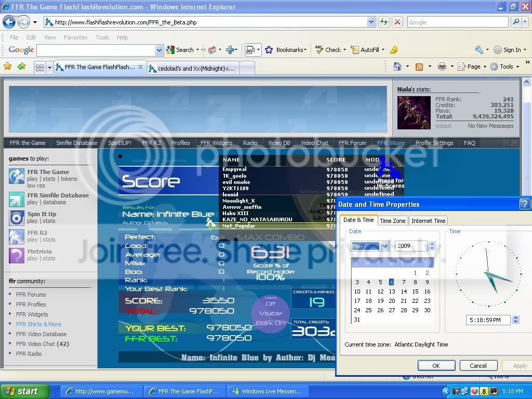Click the Home page icon
This screenshot has height=399, width=532.
click(x=397, y=66)
